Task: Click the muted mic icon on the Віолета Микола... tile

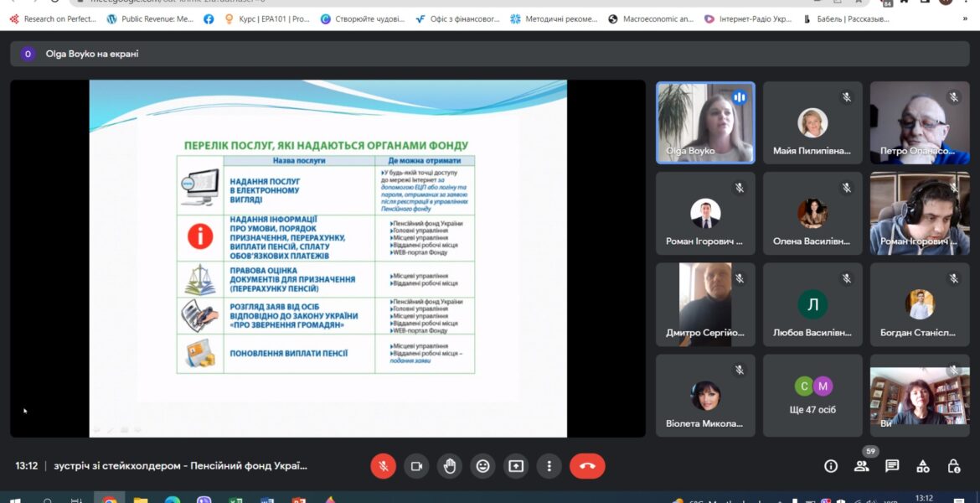Action: (x=740, y=370)
